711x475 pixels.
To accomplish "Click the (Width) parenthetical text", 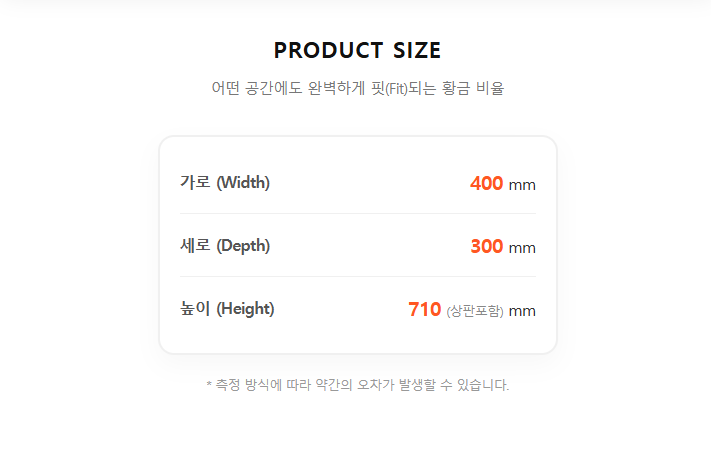I will pyautogui.click(x=243, y=182).
